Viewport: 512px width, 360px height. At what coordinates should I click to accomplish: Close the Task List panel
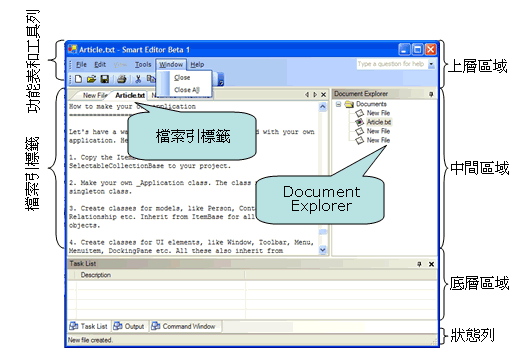pyautogui.click(x=431, y=264)
